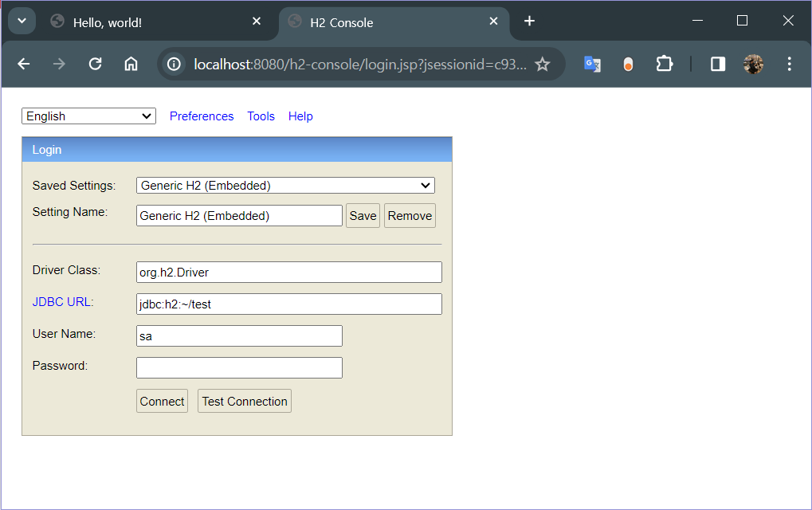The image size is (812, 510).
Task: Focus the Password field
Action: tap(239, 367)
